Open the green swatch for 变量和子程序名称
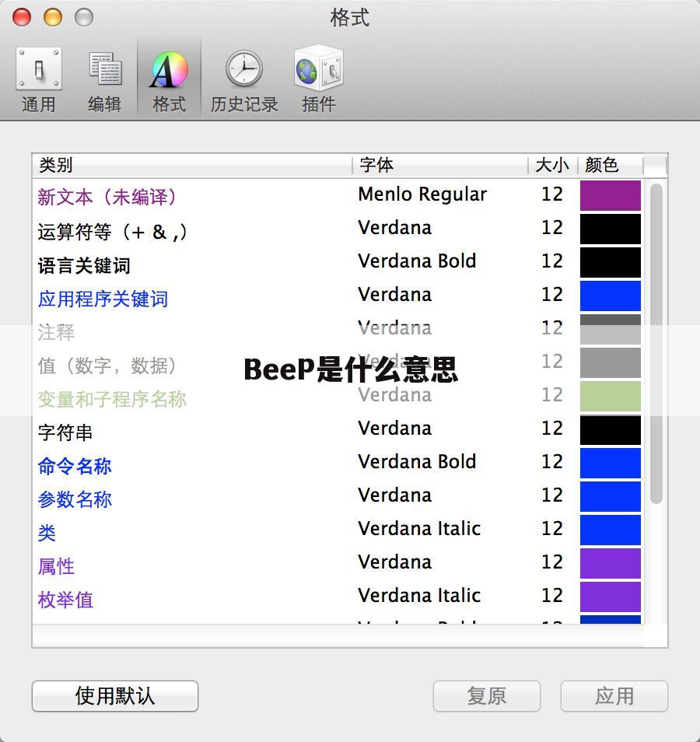 (610, 396)
